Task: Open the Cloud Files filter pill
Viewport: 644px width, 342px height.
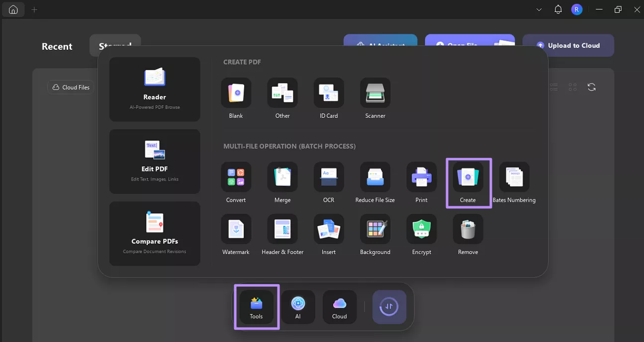Action: 70,86
